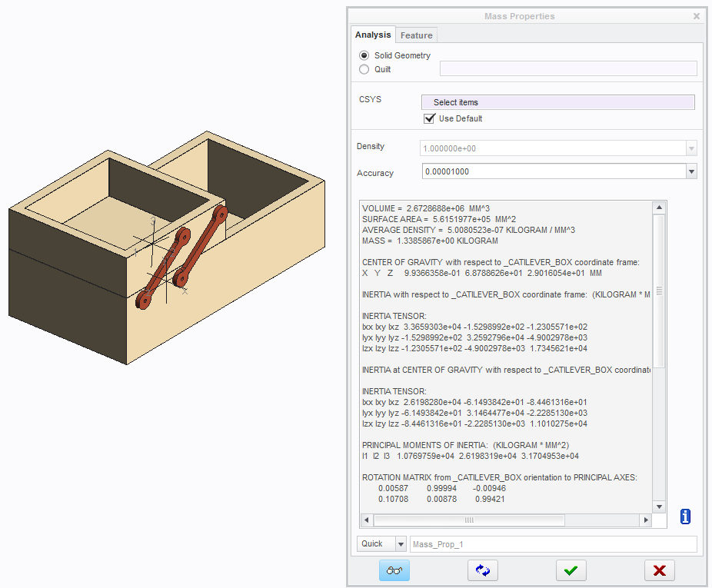The width and height of the screenshot is (712, 588).
Task: Select the Solid Geometry radio button
Action: click(364, 55)
